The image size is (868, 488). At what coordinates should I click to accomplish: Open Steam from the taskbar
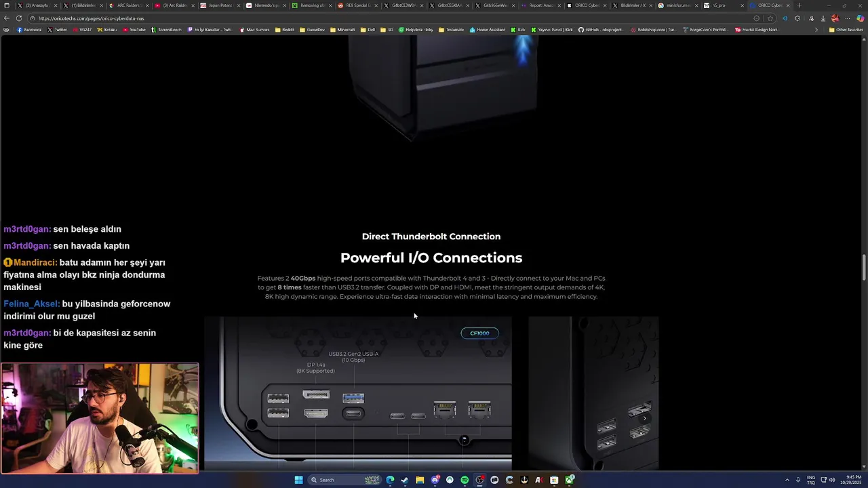[405, 480]
